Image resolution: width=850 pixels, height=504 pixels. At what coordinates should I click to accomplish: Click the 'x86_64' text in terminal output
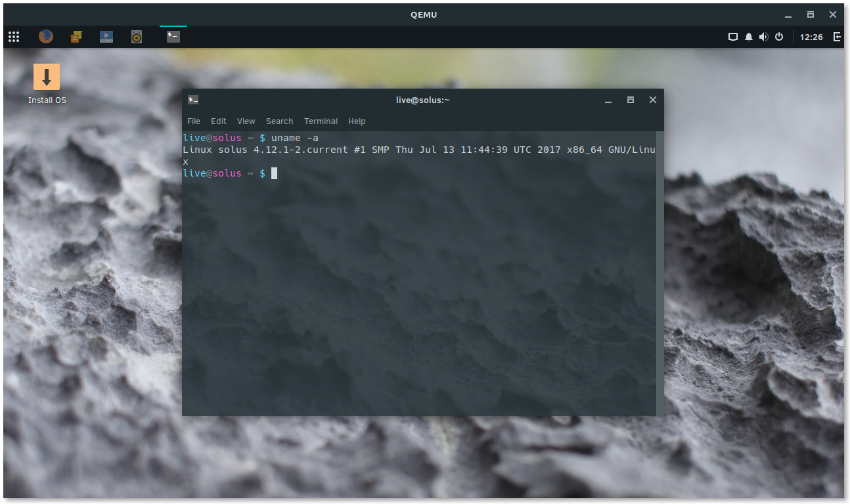[x=585, y=150]
